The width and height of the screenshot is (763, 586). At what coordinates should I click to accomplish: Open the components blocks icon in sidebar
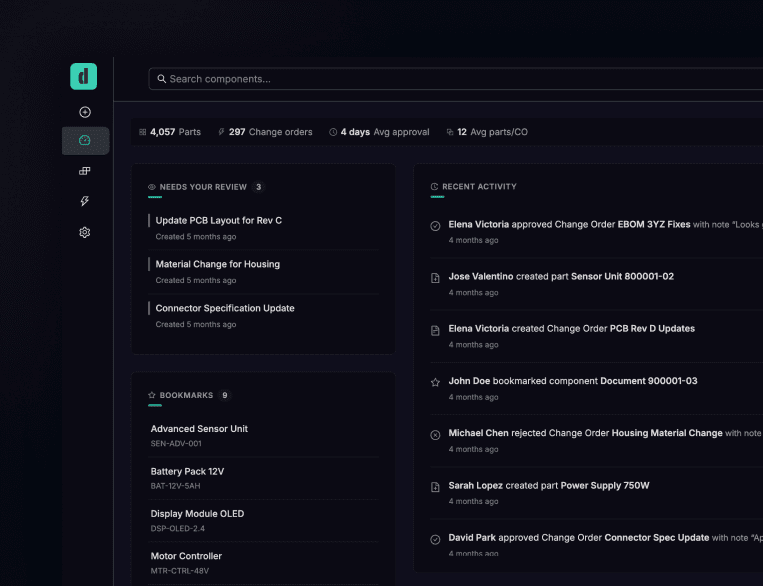[x=85, y=171]
